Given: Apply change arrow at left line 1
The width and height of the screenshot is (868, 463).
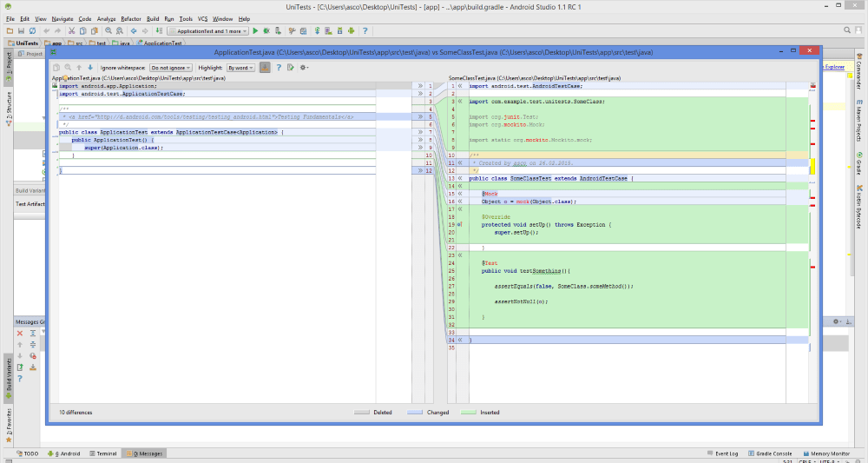Looking at the screenshot, I should click(418, 86).
